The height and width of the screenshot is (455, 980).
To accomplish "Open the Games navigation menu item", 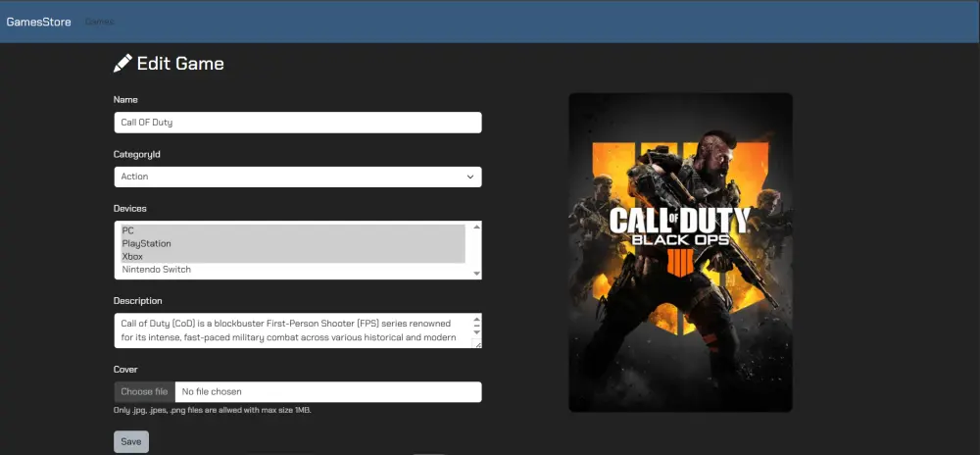I will coord(99,22).
